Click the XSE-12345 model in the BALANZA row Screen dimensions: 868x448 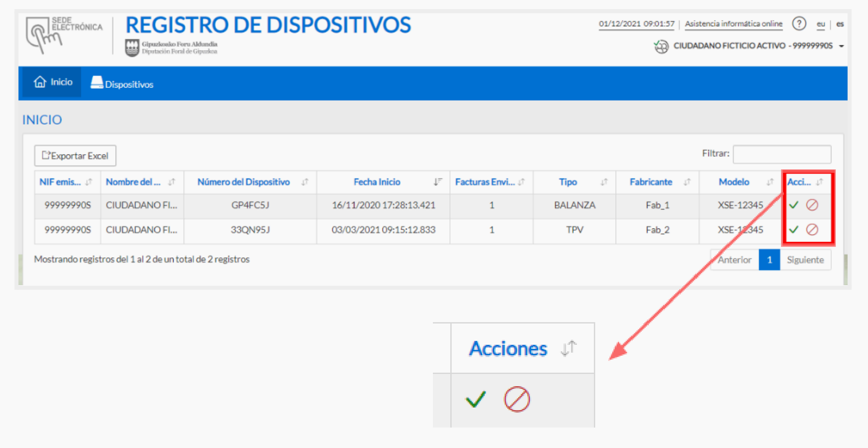(741, 205)
